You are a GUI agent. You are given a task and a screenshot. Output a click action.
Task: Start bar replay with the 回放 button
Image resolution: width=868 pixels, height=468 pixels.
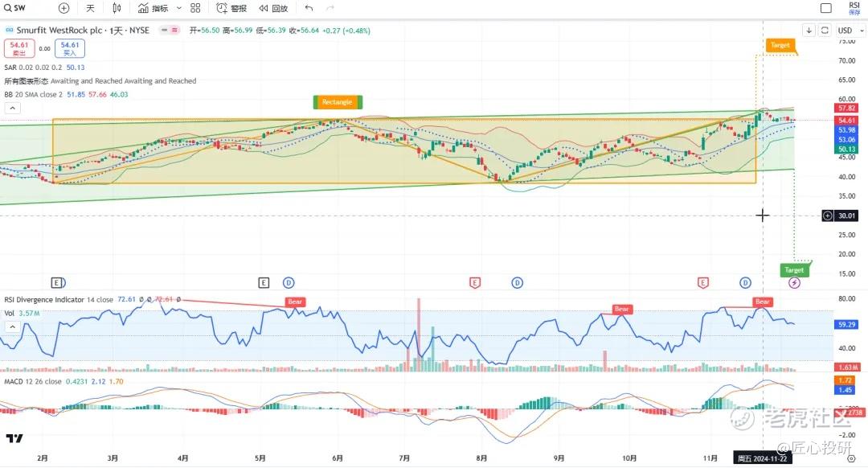(x=273, y=8)
